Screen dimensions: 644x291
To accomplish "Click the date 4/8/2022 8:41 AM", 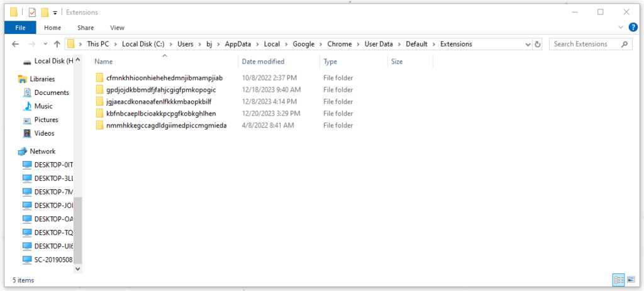I will click(x=268, y=125).
